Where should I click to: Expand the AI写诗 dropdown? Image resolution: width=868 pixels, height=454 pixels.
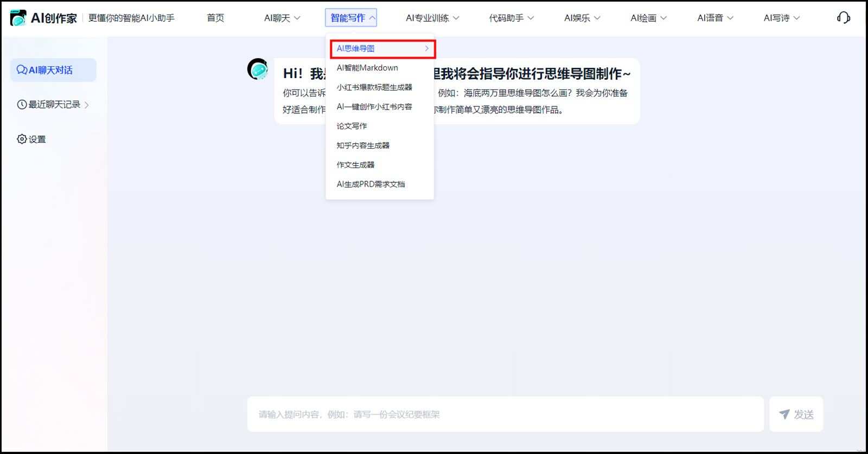point(782,18)
